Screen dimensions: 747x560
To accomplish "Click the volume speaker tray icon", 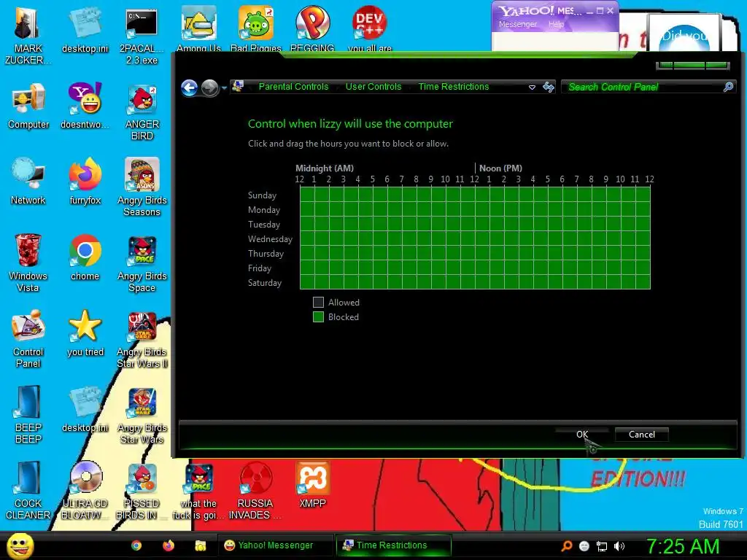I will click(619, 546).
